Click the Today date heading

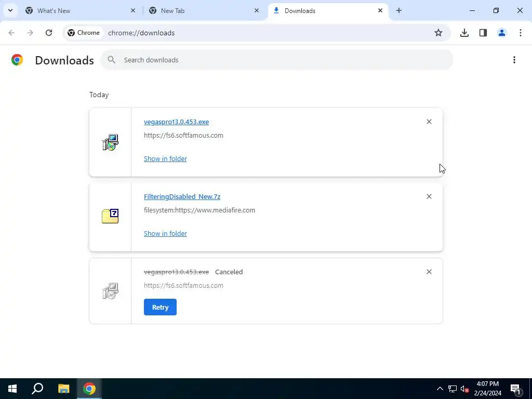coord(99,95)
